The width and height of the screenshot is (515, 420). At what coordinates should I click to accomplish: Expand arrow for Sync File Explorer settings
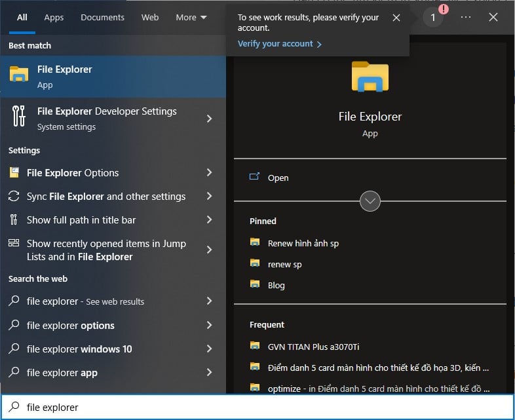209,196
